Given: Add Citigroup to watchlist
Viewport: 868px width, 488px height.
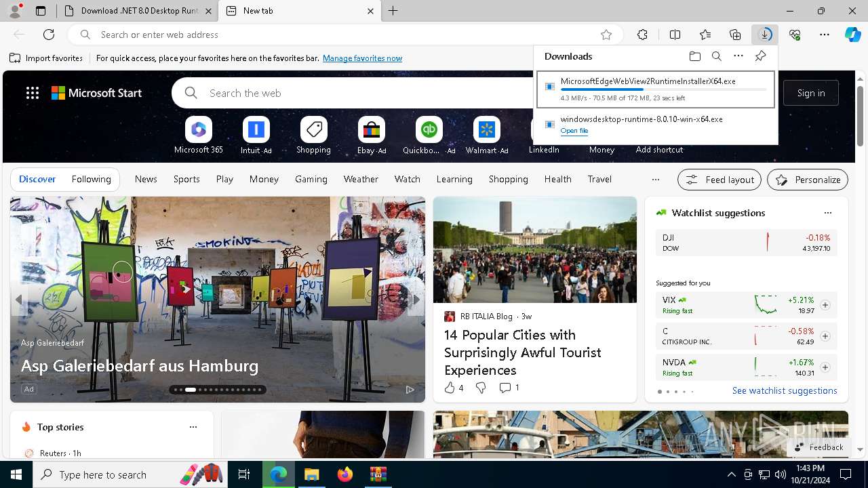Looking at the screenshot, I should pos(825,336).
